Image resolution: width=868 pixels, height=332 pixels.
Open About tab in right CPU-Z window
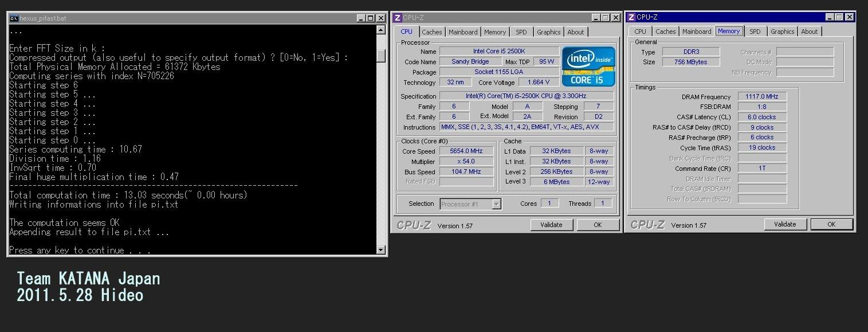pos(810,32)
